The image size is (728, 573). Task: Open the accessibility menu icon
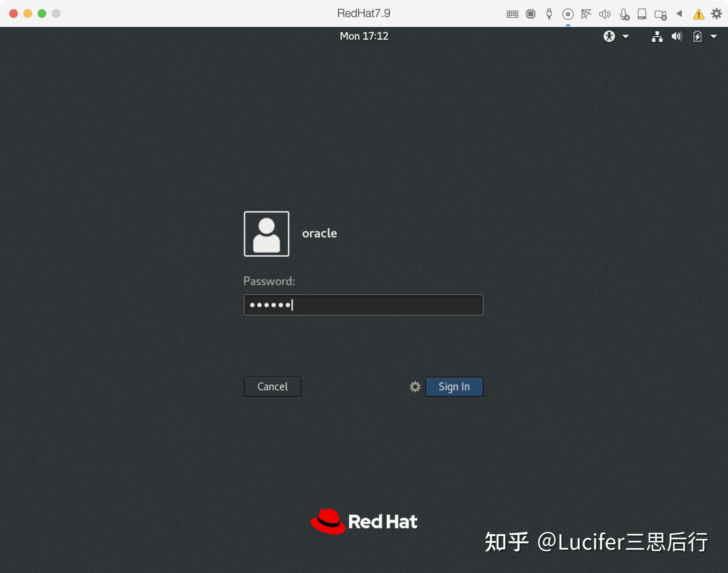click(x=609, y=36)
